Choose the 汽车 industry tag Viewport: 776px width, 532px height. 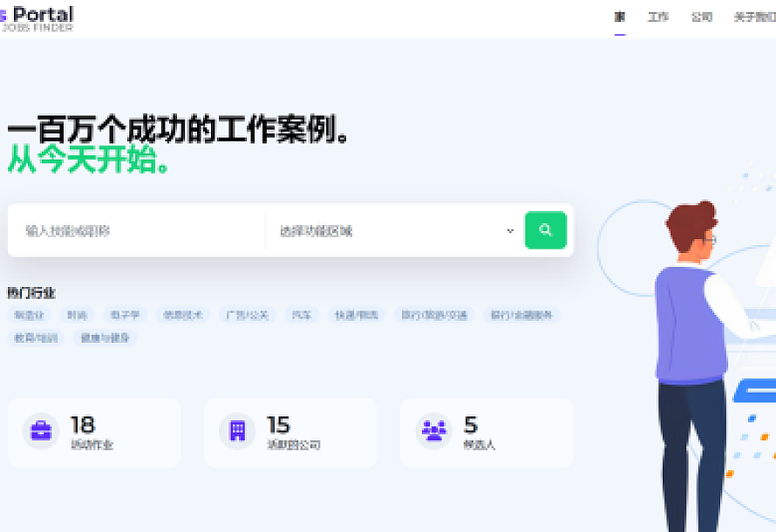(302, 315)
